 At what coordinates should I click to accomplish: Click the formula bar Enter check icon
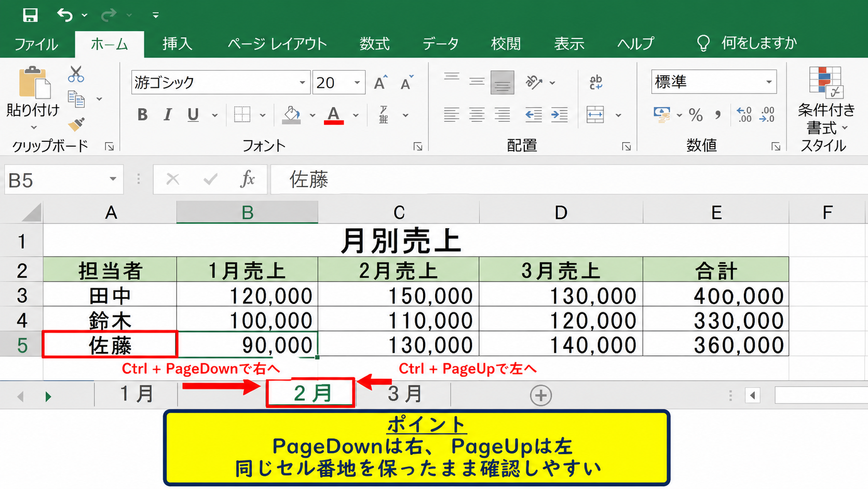click(x=210, y=180)
